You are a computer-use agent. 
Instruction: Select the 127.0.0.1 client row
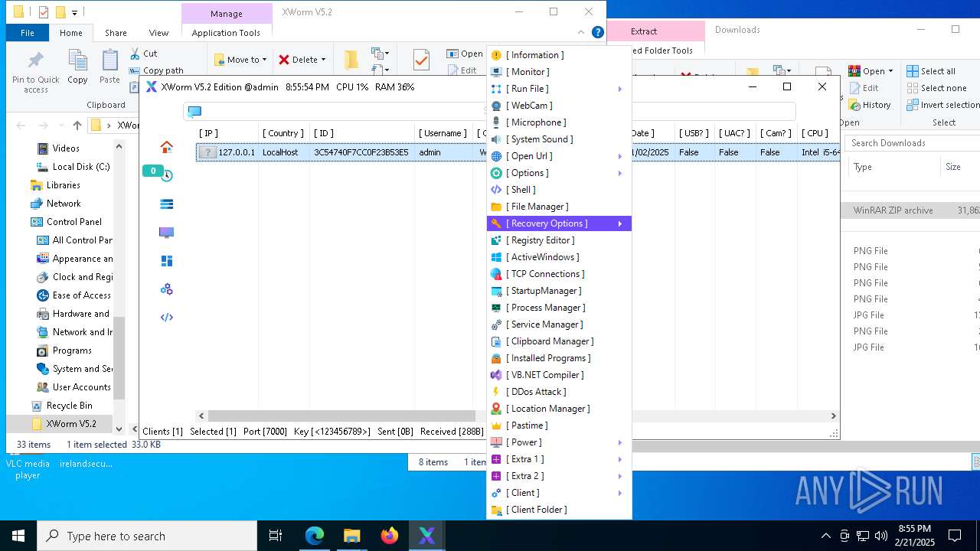pos(518,152)
